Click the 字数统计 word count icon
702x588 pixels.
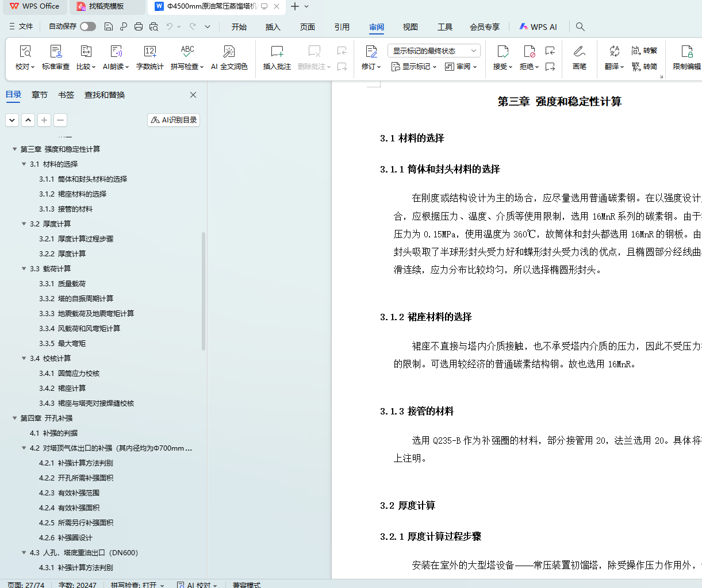click(149, 57)
